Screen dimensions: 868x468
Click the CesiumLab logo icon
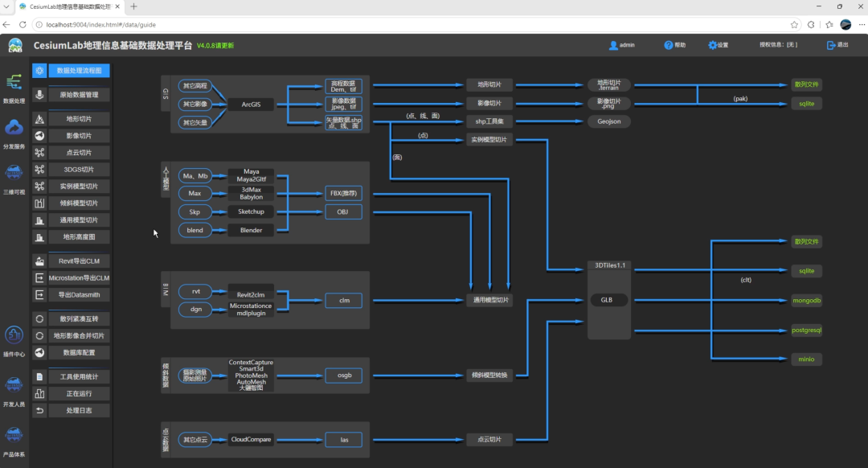click(15, 45)
